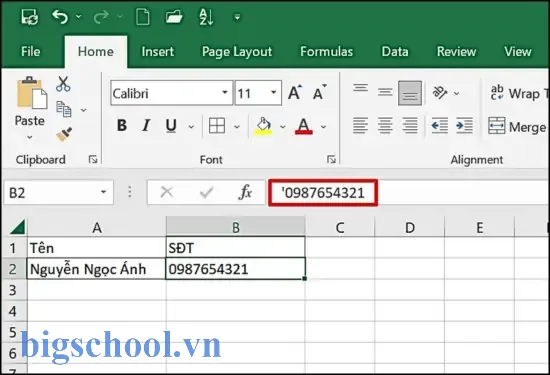The width and height of the screenshot is (550, 375).
Task: Open the File menu tab
Action: tap(31, 52)
